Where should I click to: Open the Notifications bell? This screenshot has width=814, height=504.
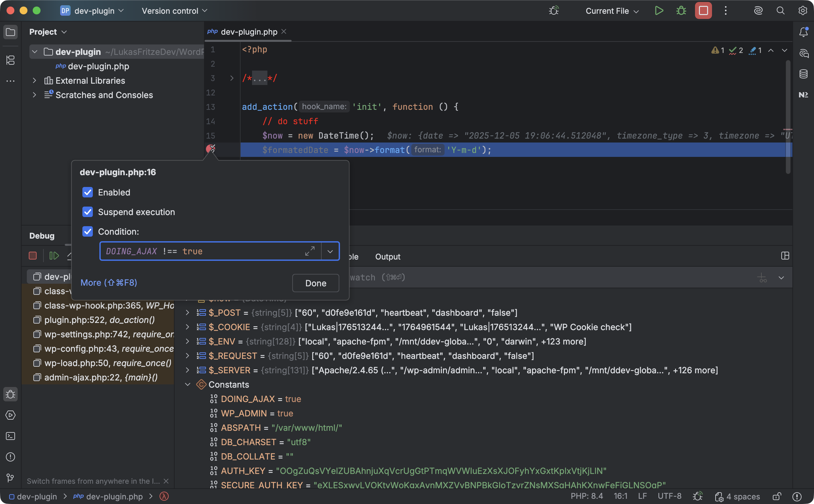[x=803, y=32]
